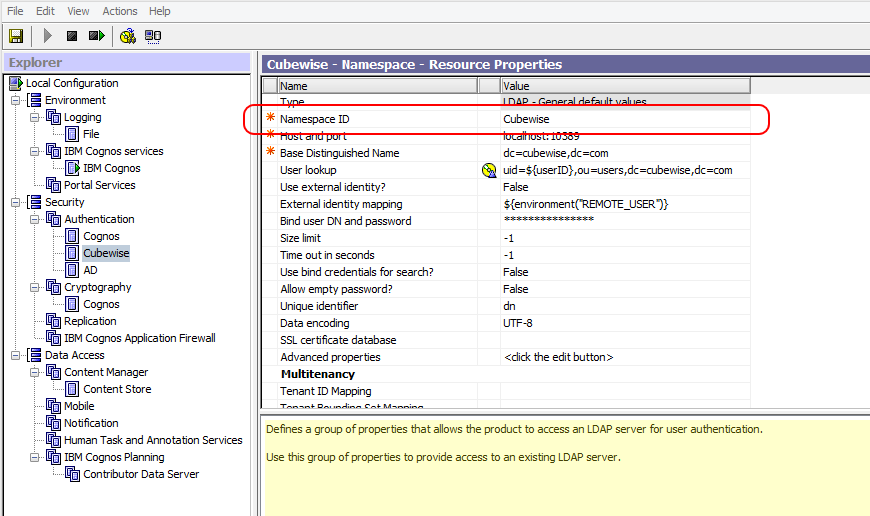870x516 pixels.
Task: Click the Stop service square icon
Action: (x=72, y=36)
